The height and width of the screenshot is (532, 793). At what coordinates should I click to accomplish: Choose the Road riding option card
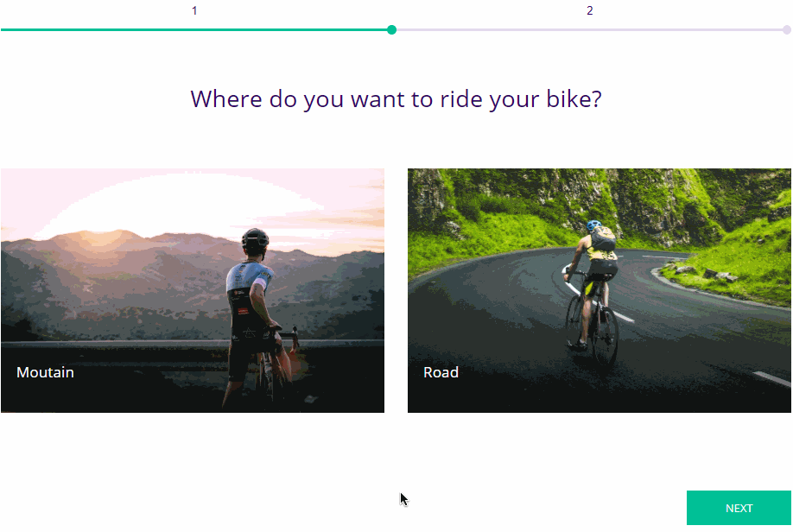point(600,290)
